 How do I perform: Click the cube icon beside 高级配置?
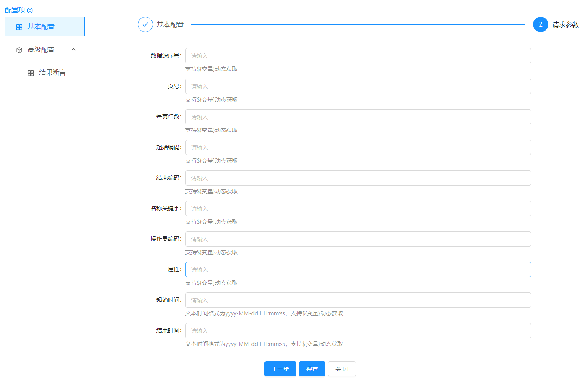(19, 50)
